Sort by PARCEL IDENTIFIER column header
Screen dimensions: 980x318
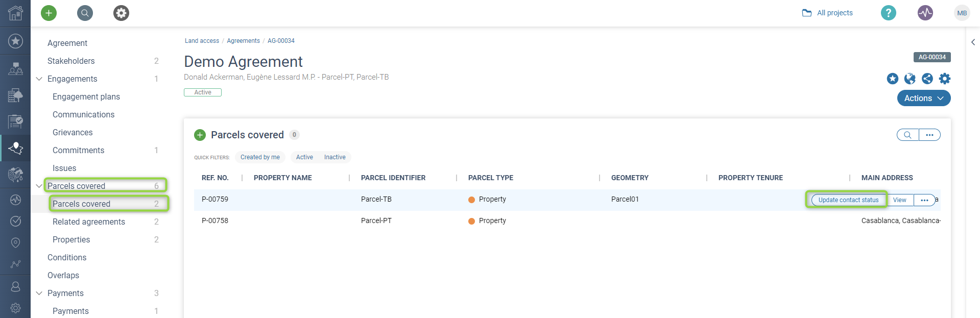pyautogui.click(x=393, y=178)
